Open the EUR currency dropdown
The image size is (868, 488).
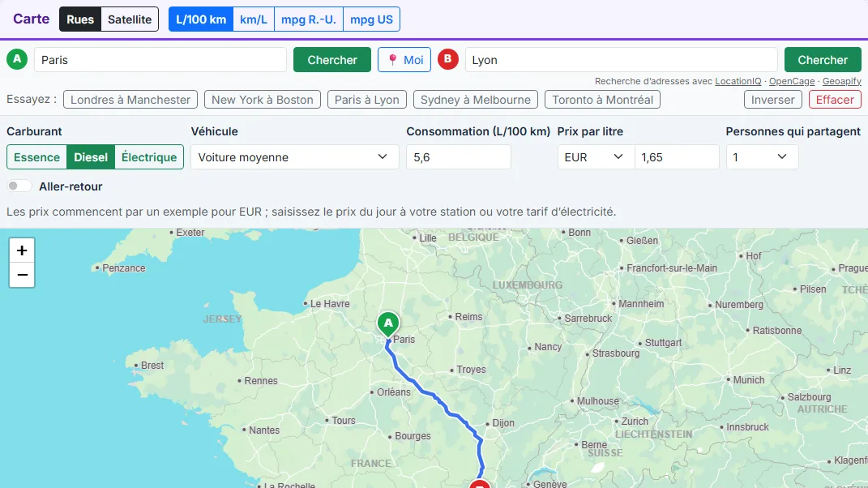596,157
